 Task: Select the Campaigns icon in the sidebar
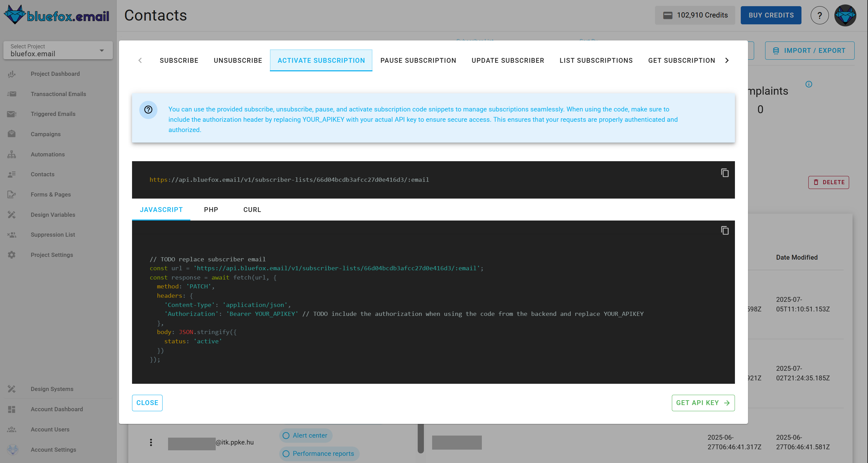11,134
